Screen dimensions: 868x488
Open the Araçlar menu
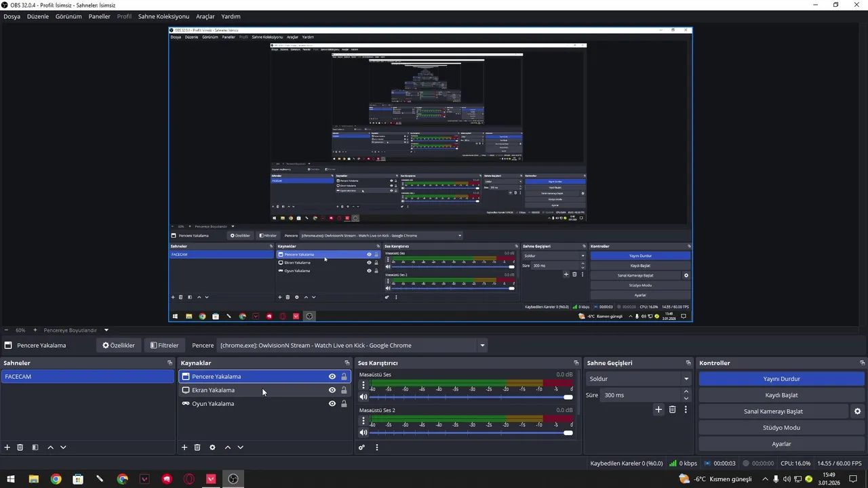(x=205, y=16)
